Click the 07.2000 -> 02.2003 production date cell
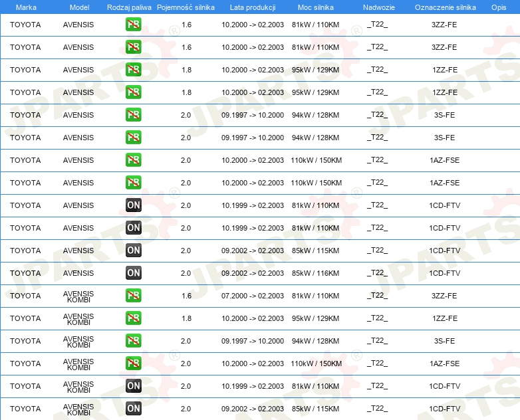The image size is (520, 420). click(x=253, y=296)
